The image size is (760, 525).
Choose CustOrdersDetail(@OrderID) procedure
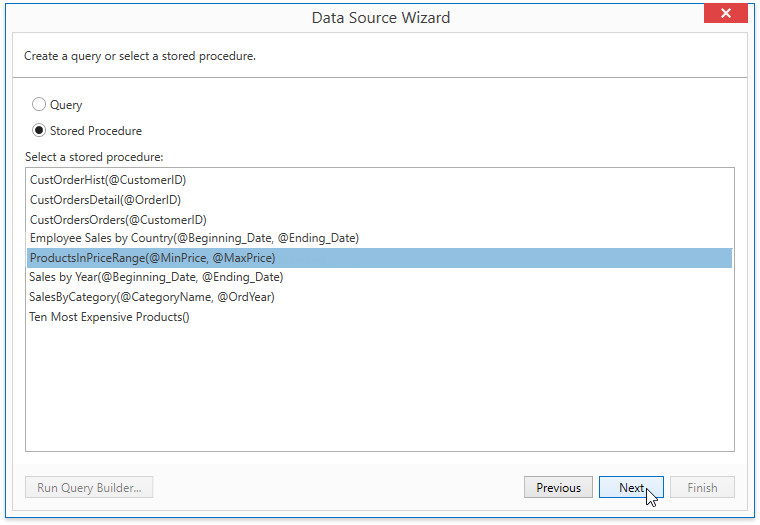pyautogui.click(x=380, y=200)
